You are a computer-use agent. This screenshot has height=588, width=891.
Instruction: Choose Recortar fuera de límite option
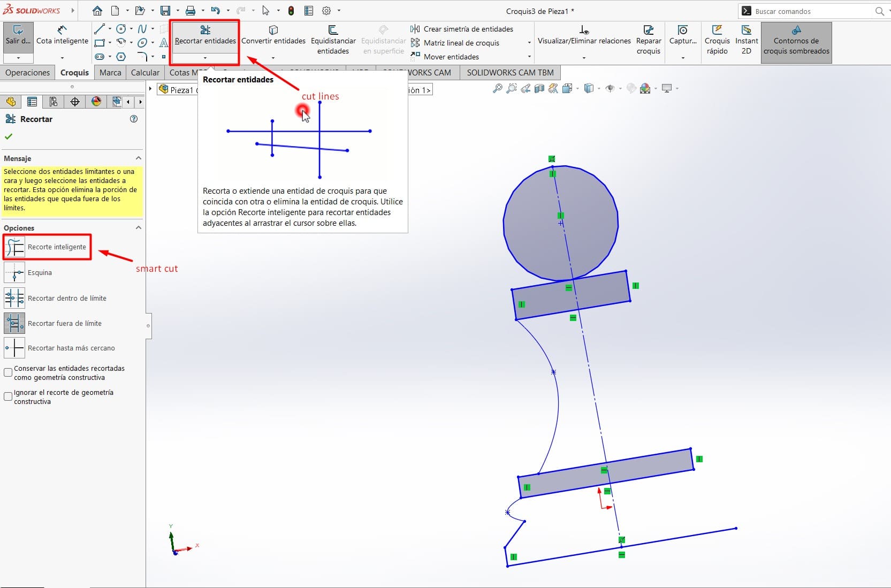pyautogui.click(x=54, y=323)
